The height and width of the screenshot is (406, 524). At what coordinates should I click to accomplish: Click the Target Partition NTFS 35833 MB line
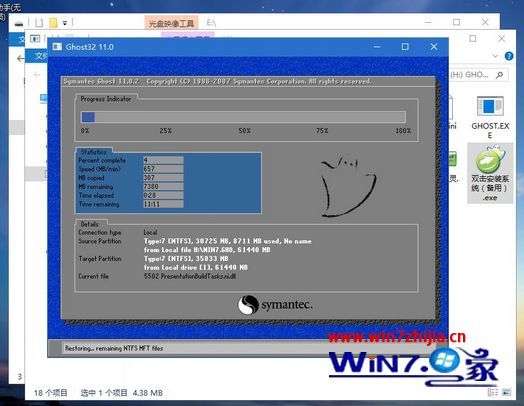186,259
